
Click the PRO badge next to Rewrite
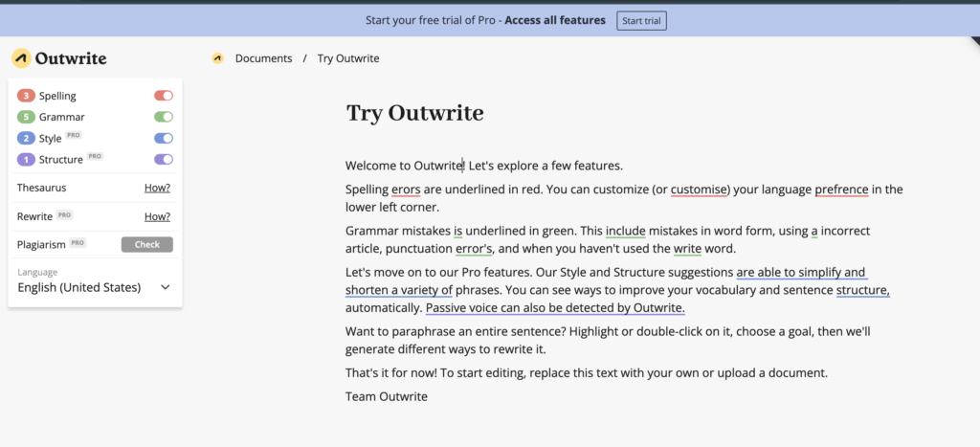coord(64,214)
